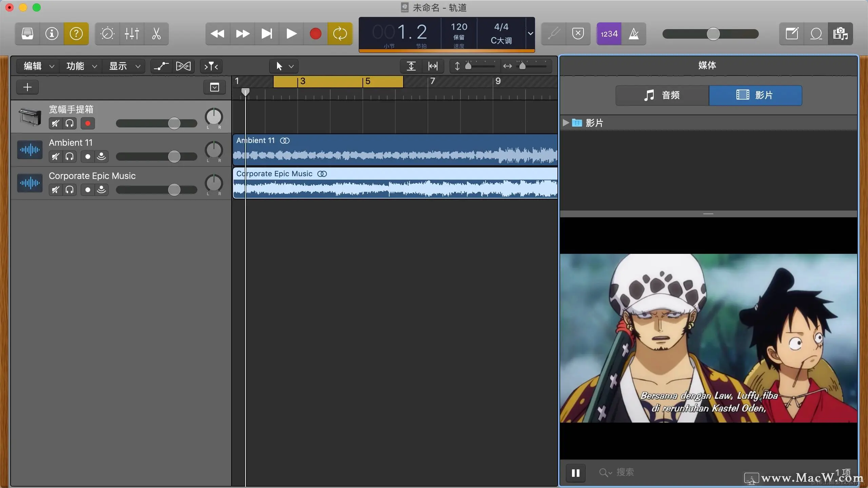Open Smart Controls dial button
The image size is (868, 488).
coord(107,34)
